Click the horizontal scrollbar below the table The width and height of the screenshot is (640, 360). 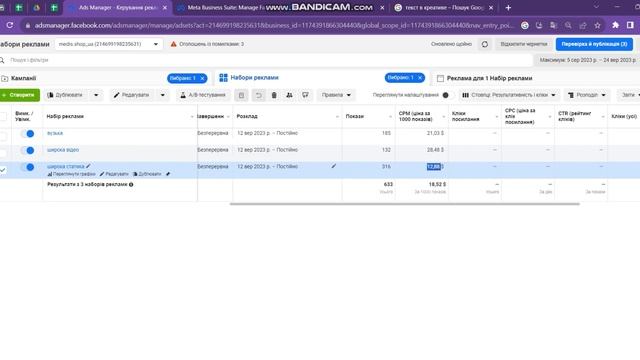coord(404,204)
